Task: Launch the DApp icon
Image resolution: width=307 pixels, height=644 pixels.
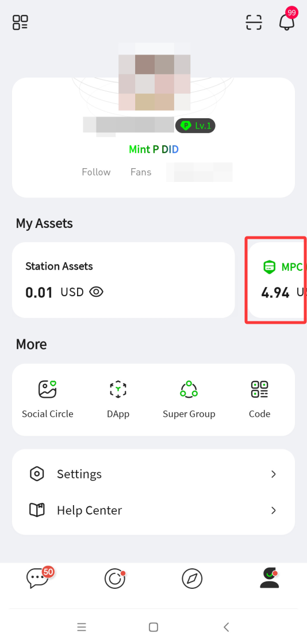Action: (118, 389)
